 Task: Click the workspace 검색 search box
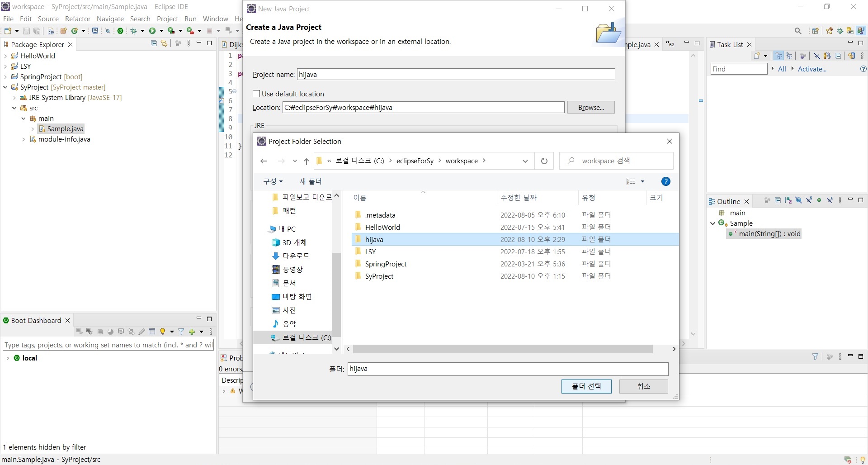[x=616, y=161]
